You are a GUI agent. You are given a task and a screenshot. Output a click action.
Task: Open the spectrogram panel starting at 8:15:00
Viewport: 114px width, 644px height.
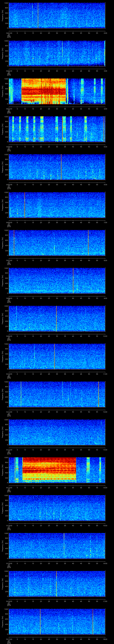click(57, 546)
